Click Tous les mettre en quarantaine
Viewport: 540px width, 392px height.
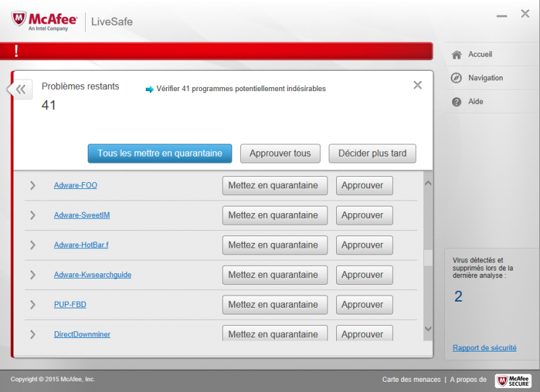click(160, 154)
